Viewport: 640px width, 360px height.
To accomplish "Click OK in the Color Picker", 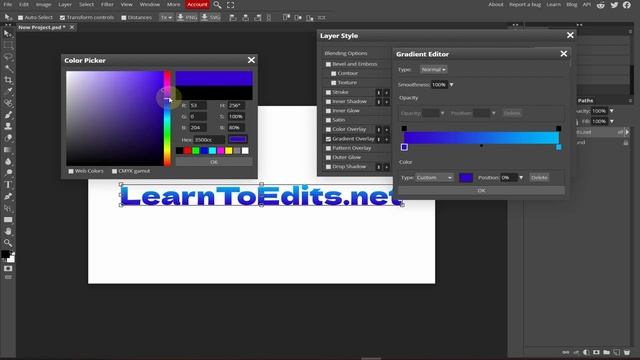I will [x=214, y=162].
